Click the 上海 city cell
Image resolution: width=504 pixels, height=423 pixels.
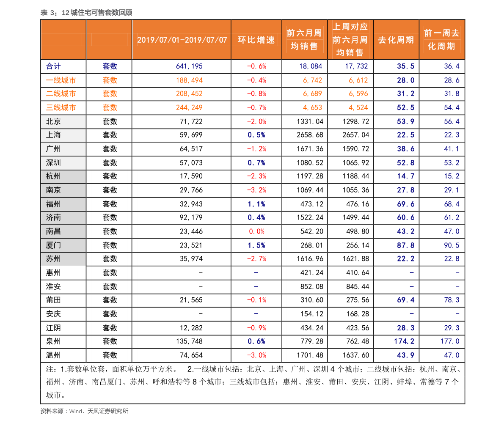coord(54,135)
